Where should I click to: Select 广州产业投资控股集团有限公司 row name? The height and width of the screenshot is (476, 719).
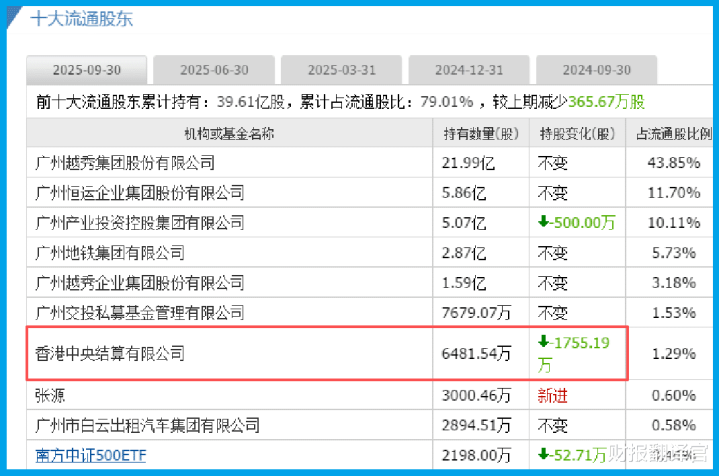[140, 223]
